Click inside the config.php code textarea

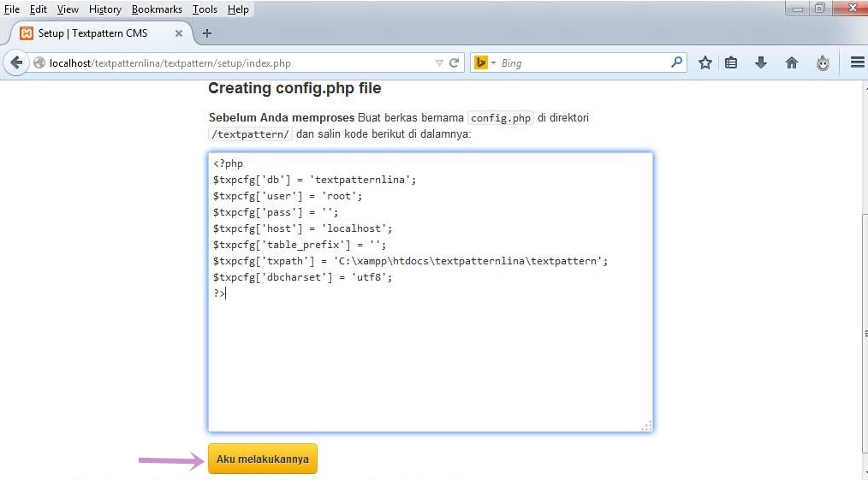point(430,359)
